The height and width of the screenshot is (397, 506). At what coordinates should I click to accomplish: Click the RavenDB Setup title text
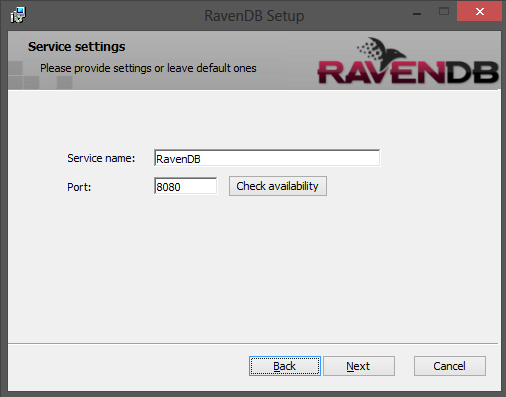pyautogui.click(x=254, y=16)
